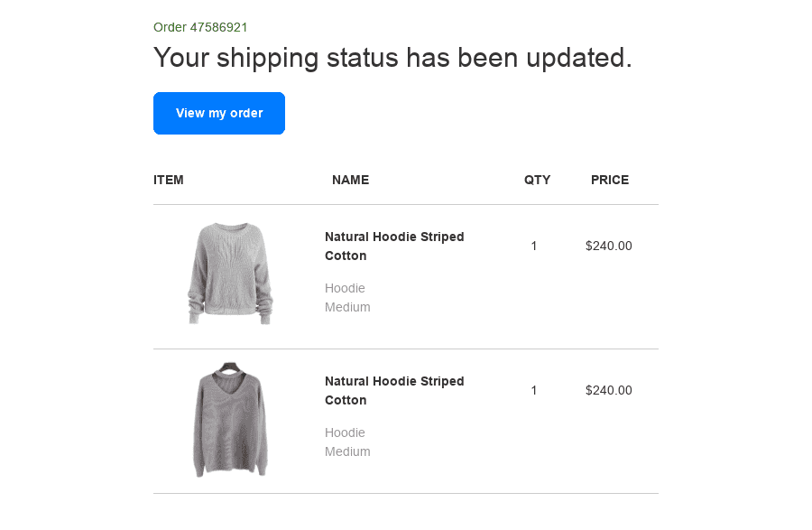Click the second row's Natural Hoodie Striped Cotton name
Screen dimensions: 812x530
(x=394, y=390)
